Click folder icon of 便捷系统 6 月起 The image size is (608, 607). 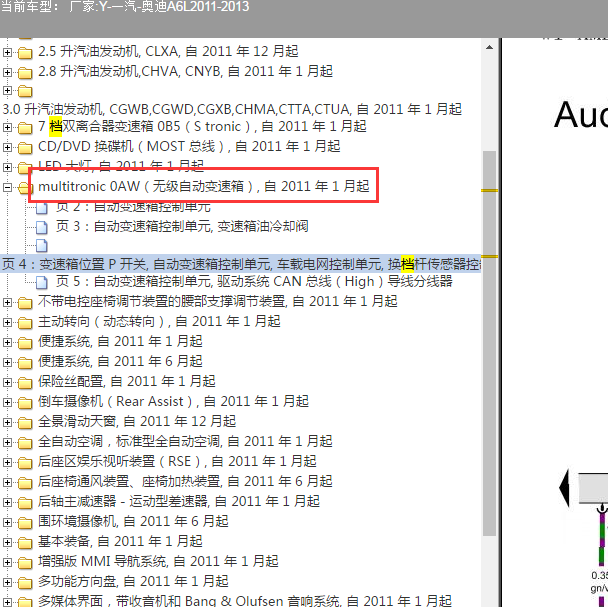pyautogui.click(x=25, y=363)
